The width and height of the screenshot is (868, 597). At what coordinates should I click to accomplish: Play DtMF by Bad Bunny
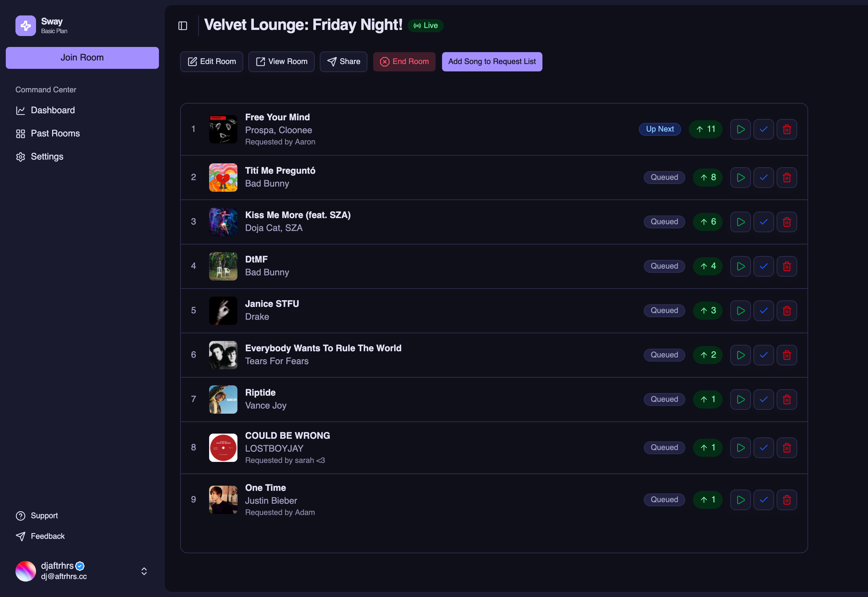point(740,266)
